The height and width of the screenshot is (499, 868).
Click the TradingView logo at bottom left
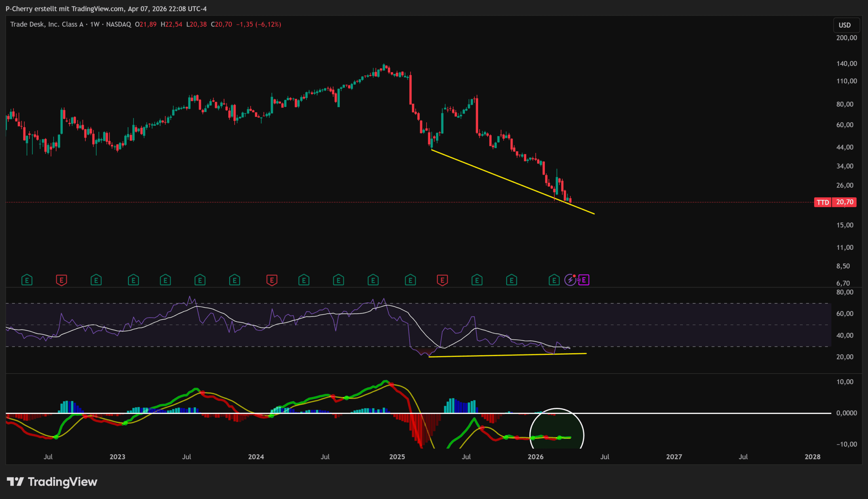[52, 481]
